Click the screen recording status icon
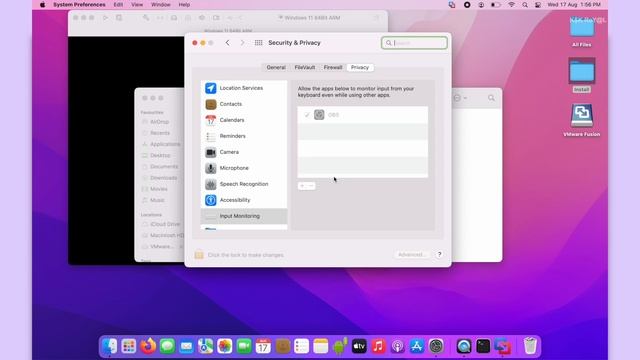640x360 pixels. point(467,5)
